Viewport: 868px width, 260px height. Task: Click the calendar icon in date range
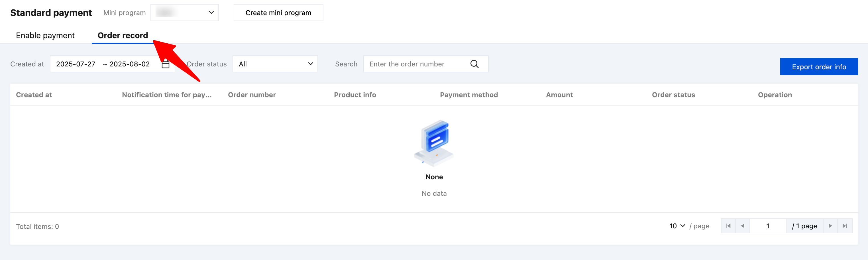(x=166, y=64)
